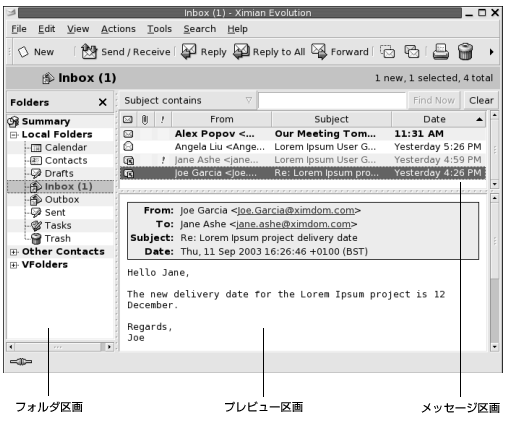Sort by the Date column header
The image size is (509, 421).
point(438,119)
